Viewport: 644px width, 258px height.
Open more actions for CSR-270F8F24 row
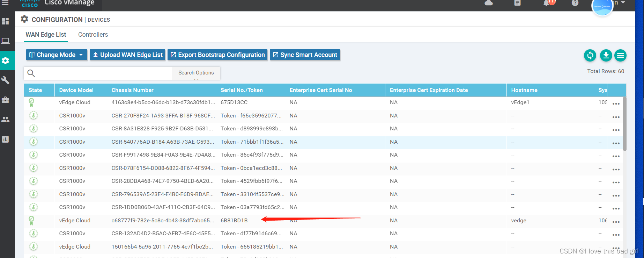click(x=616, y=117)
